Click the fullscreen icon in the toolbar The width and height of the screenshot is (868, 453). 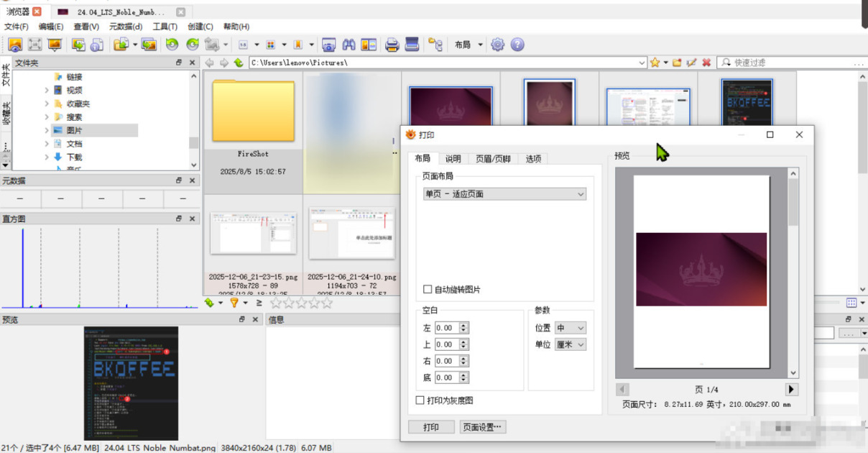pyautogui.click(x=34, y=45)
